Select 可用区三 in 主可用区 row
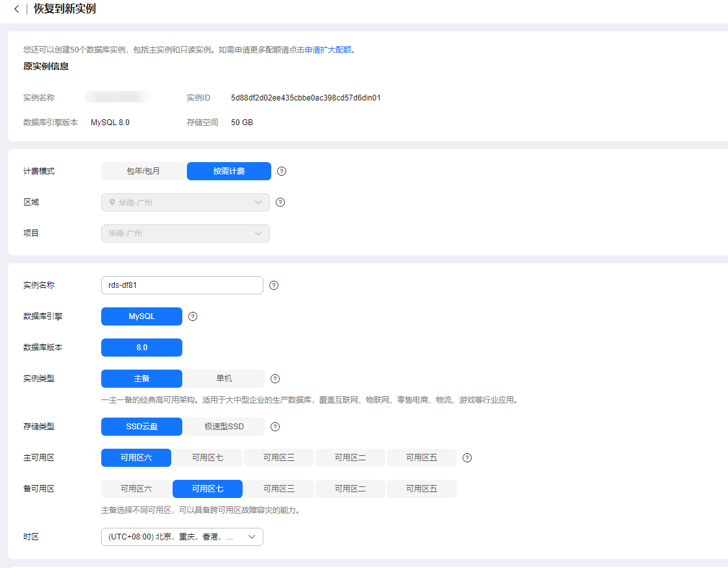 tap(279, 458)
